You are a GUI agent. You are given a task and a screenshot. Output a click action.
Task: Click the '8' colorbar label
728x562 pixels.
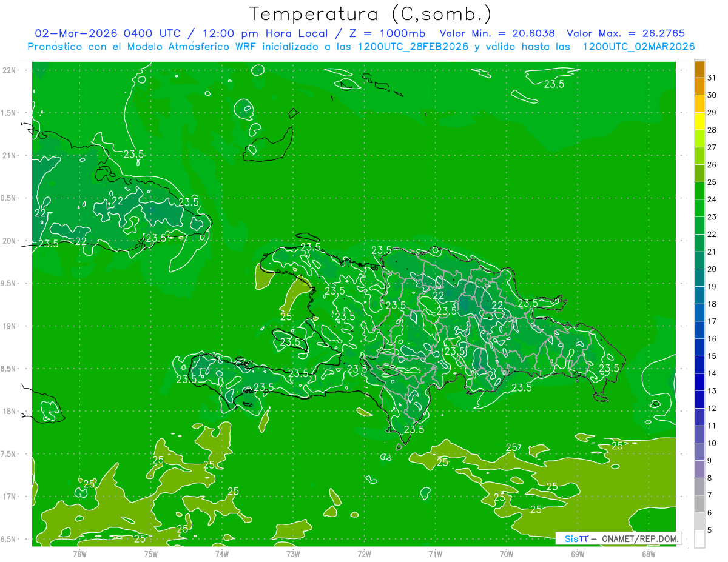click(x=710, y=478)
